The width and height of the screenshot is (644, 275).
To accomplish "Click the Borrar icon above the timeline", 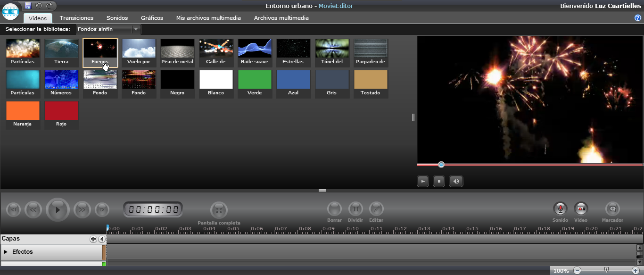I will coord(335,209).
